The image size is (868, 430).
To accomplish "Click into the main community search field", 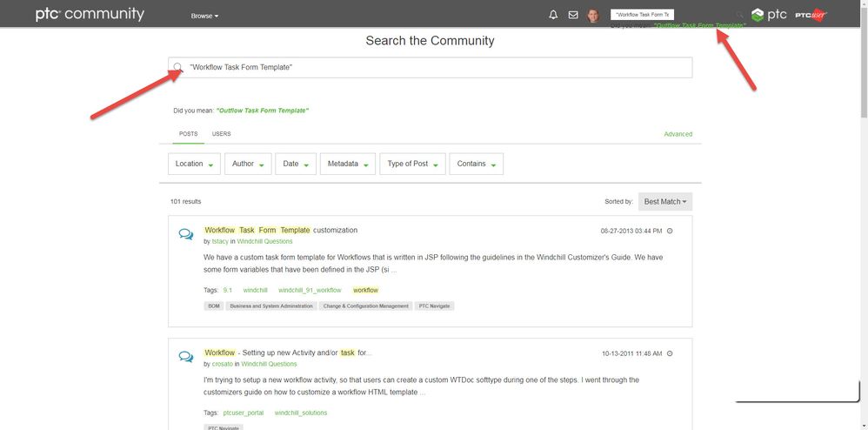I will tap(431, 68).
